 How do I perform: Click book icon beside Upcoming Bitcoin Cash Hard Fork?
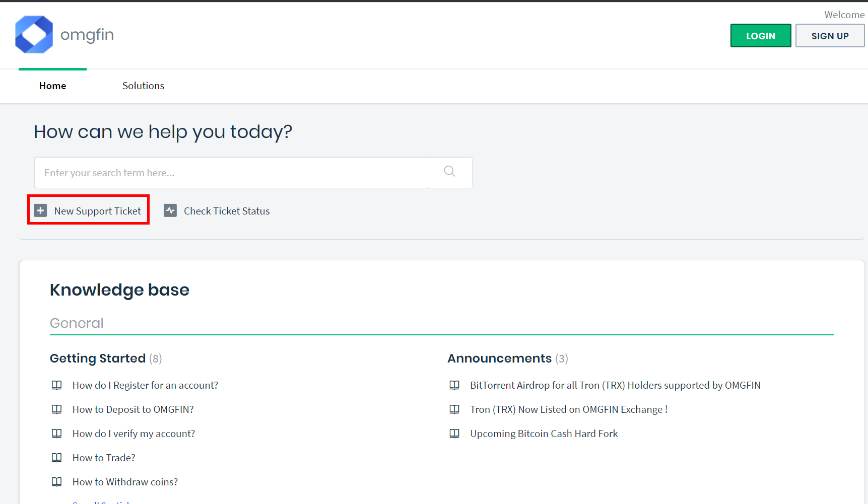click(454, 434)
